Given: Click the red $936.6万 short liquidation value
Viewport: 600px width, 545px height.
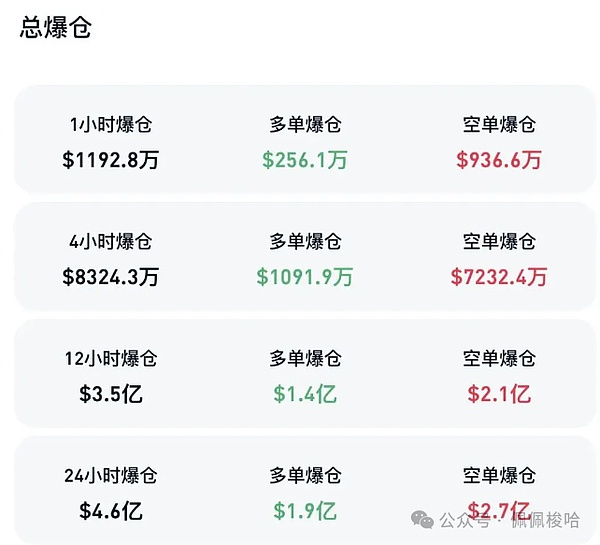Looking at the screenshot, I should click(x=499, y=159).
